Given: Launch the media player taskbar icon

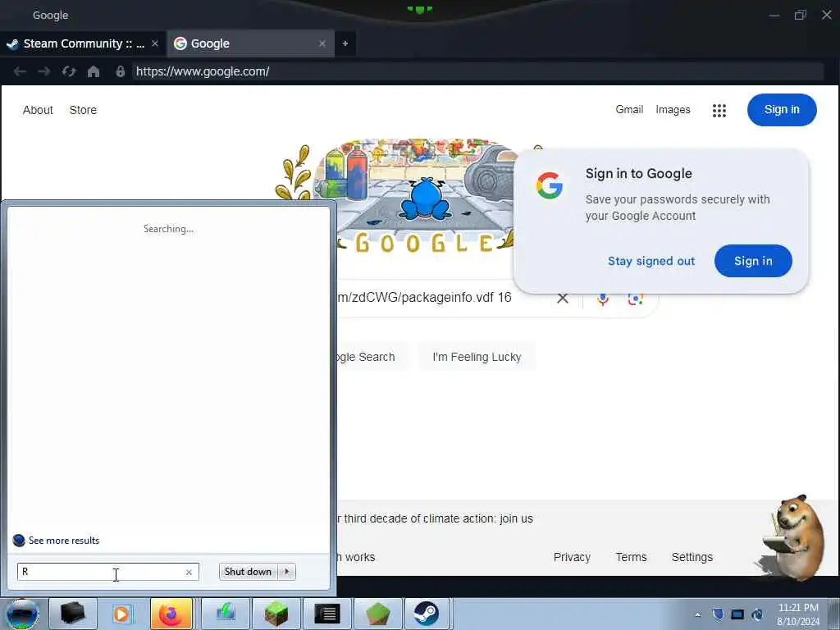Looking at the screenshot, I should click(x=122, y=614).
